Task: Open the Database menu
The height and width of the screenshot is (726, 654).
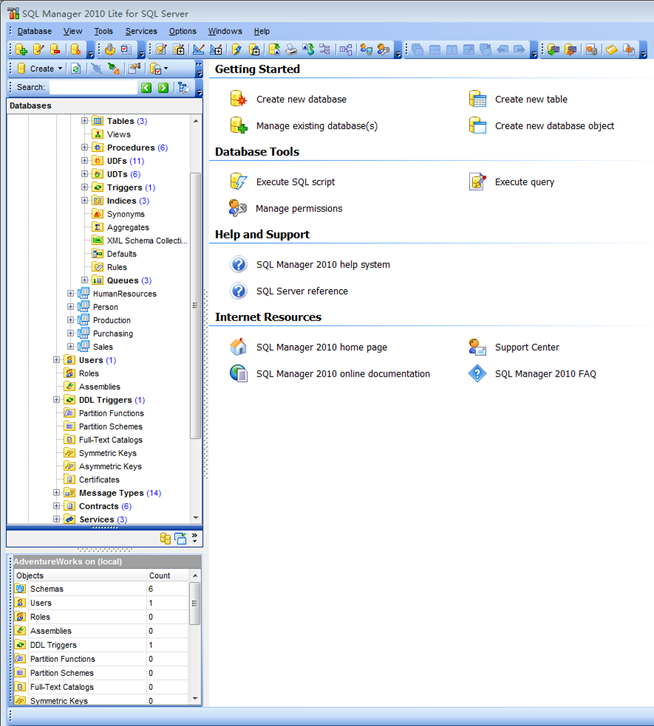Action: (34, 31)
